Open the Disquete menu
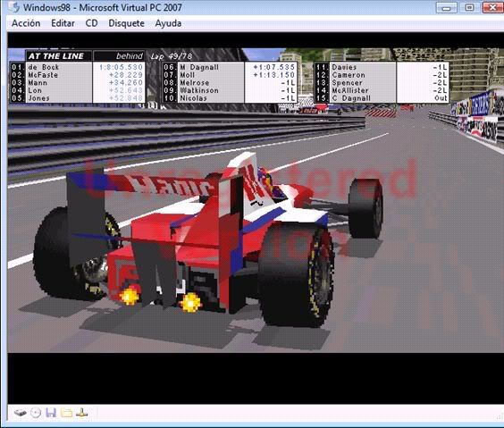 [x=126, y=23]
